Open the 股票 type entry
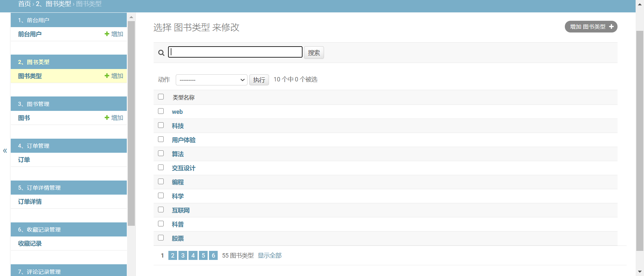This screenshot has height=276, width=644. (x=178, y=238)
